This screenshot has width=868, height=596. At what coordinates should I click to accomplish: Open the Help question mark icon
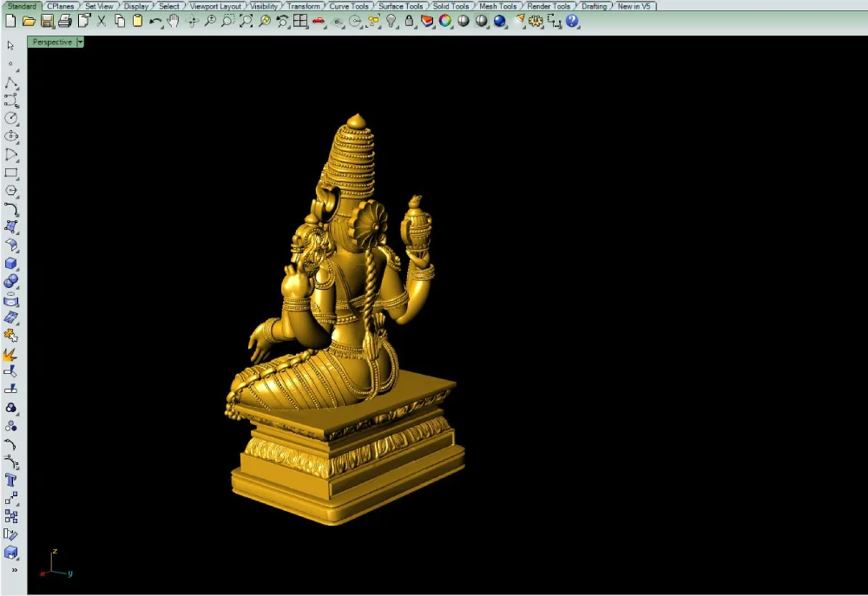tap(572, 21)
